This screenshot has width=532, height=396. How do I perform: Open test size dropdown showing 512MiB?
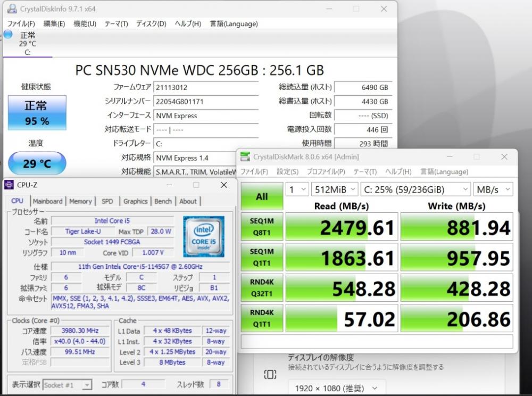tap(335, 189)
